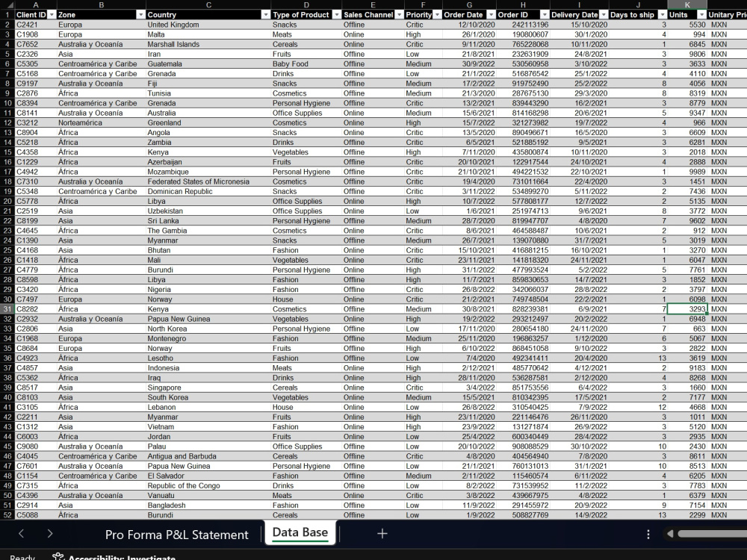Click the El Salvador cell

click(208, 476)
